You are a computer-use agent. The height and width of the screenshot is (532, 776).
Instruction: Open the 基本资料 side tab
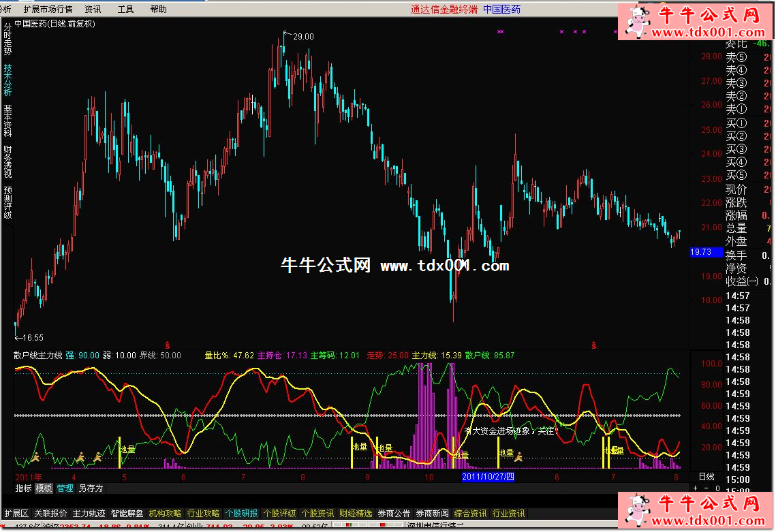click(x=7, y=121)
